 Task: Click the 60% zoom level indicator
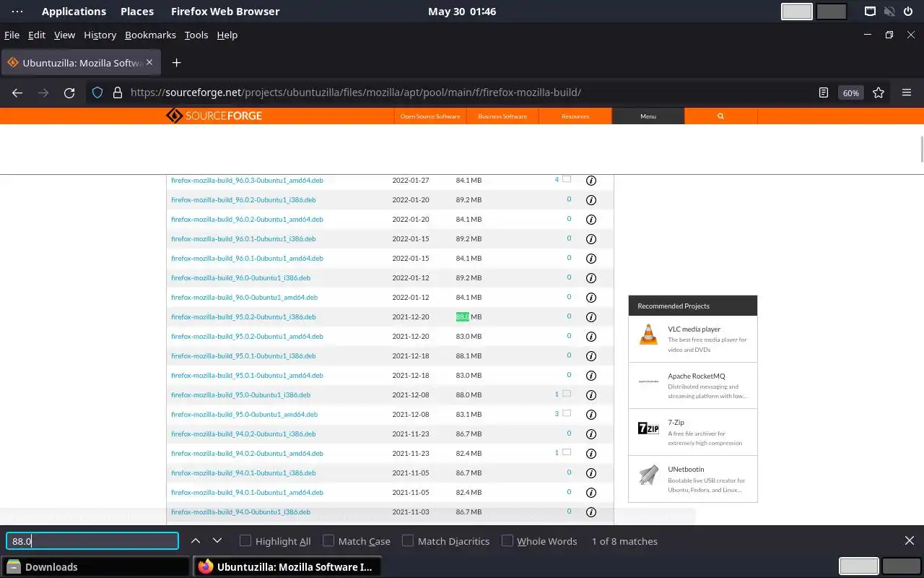[x=851, y=92]
